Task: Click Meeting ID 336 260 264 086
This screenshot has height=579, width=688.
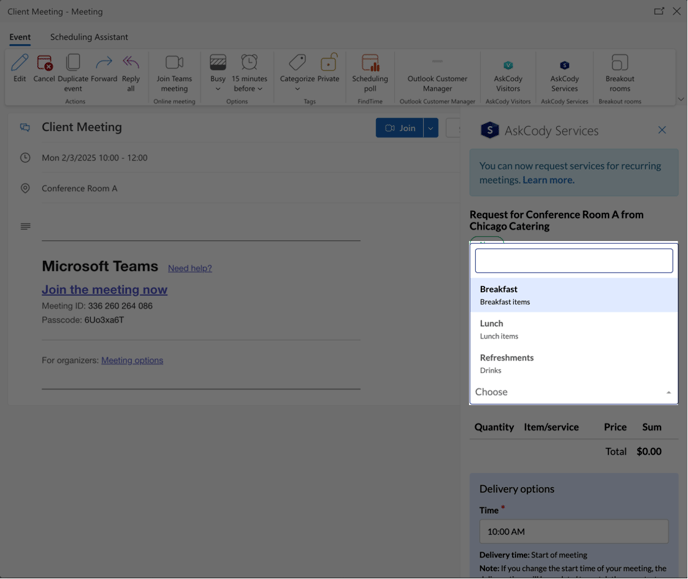Action: click(x=97, y=306)
